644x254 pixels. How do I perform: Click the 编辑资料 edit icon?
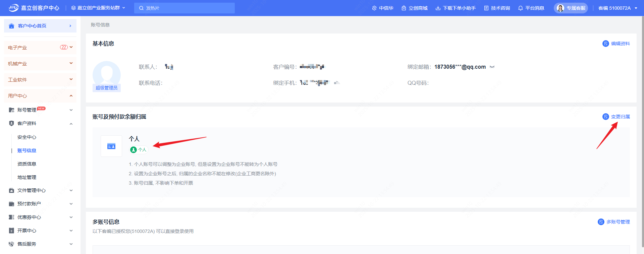coord(606,44)
